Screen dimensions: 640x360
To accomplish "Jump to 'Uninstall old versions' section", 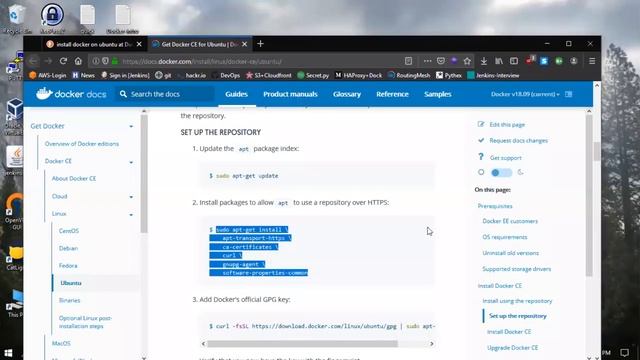I will (510, 253).
